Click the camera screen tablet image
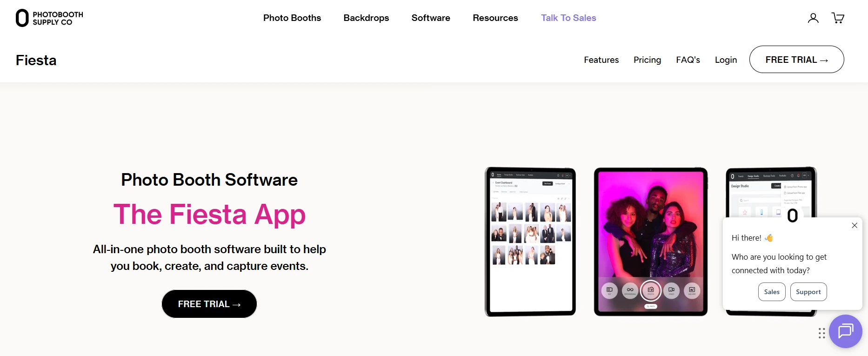The image size is (868, 356). tap(651, 242)
